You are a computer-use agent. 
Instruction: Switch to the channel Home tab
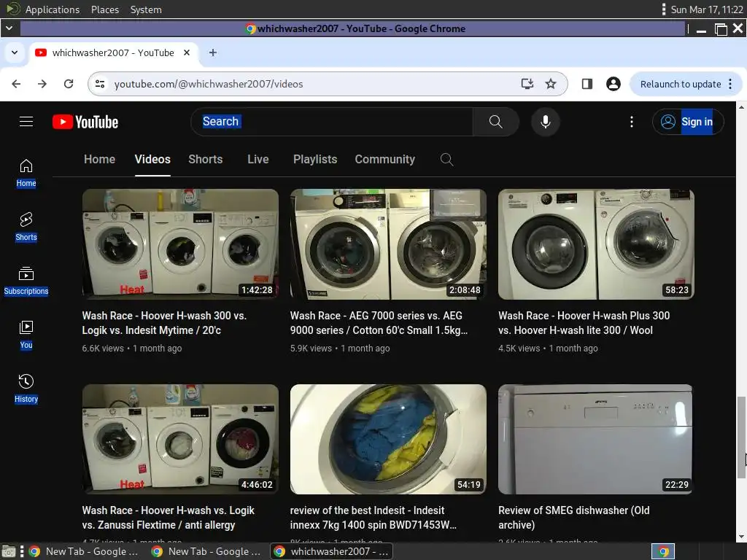[x=99, y=160]
